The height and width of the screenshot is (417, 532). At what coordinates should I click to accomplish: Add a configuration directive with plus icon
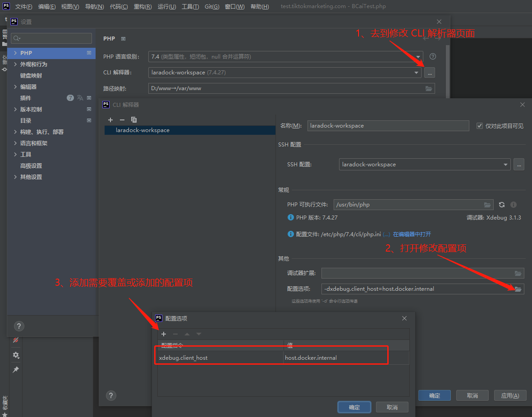pos(164,334)
